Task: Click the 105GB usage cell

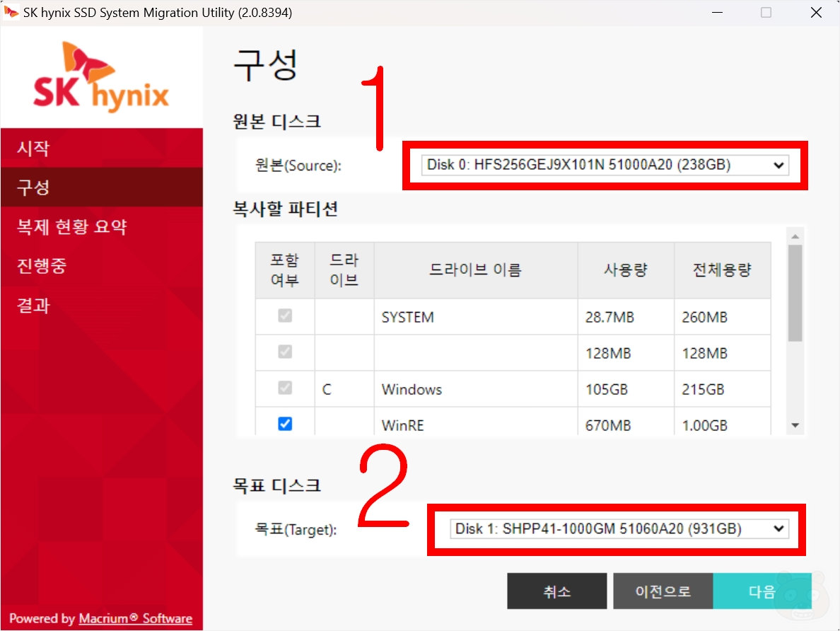Action: pyautogui.click(x=626, y=388)
